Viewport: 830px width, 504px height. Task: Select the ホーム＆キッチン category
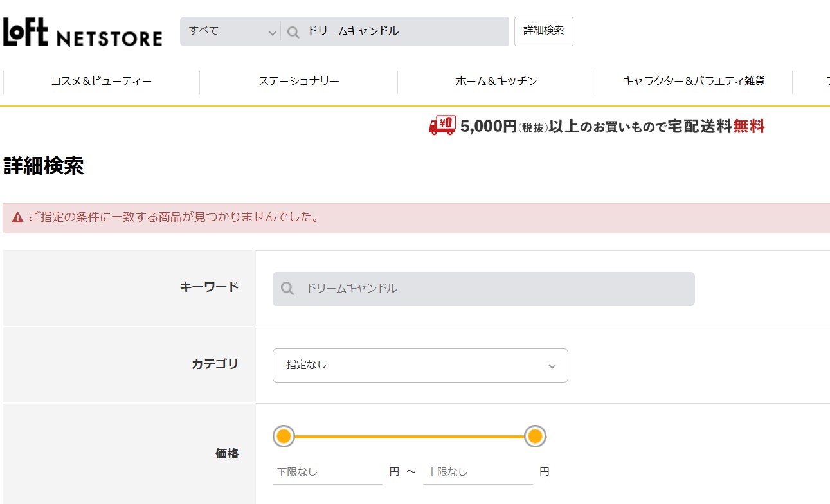496,82
